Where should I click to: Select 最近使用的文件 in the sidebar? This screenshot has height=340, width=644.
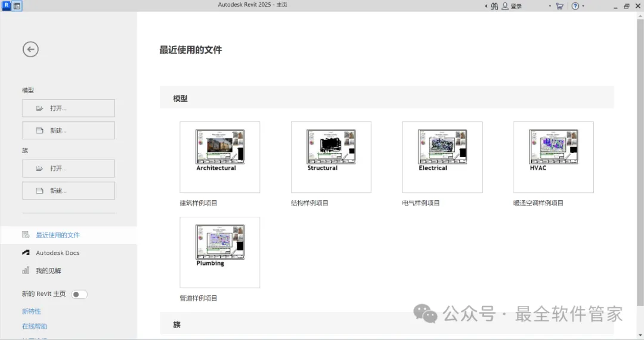[69, 235]
